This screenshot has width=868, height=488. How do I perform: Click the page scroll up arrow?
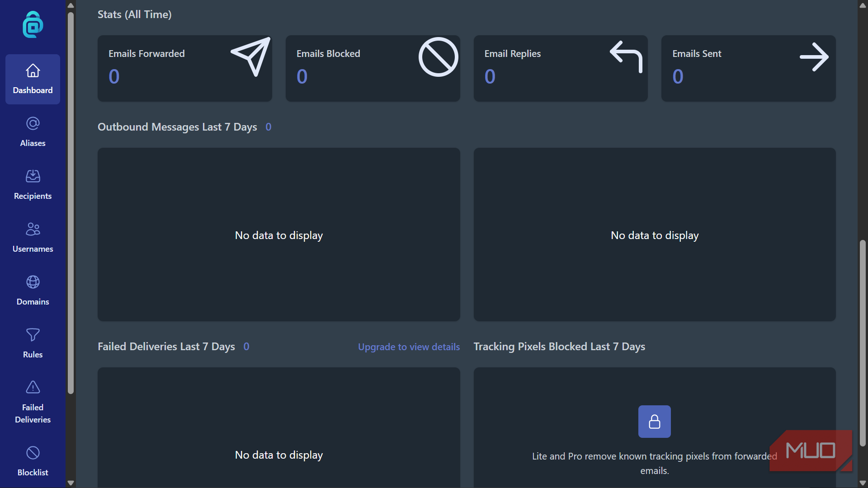[x=863, y=5]
